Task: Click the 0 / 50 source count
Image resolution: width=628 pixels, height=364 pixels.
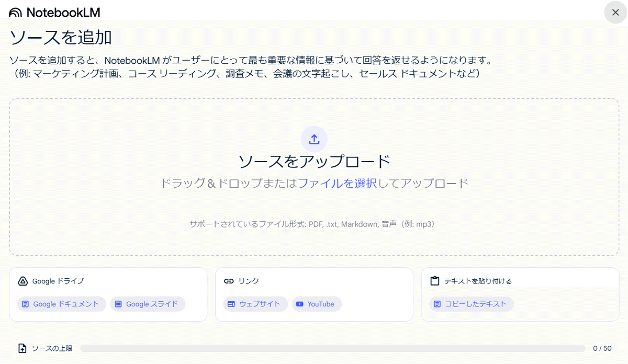Action: [x=602, y=348]
